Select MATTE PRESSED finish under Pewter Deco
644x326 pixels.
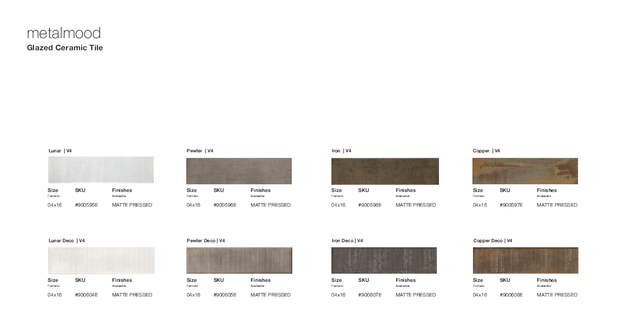pos(270,295)
